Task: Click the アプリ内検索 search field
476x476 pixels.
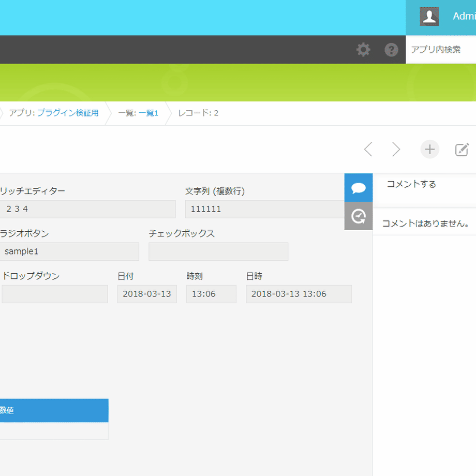Action: coord(441,50)
